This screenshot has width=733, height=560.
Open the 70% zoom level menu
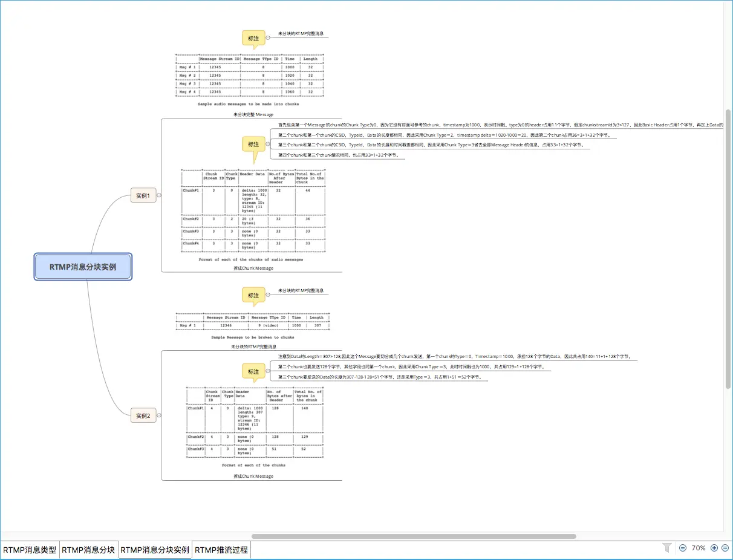click(x=699, y=548)
